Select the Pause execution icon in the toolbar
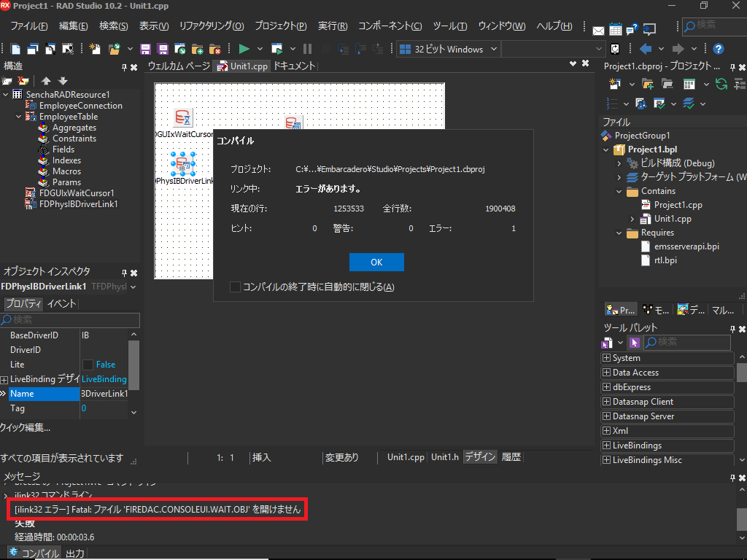 pyautogui.click(x=307, y=49)
